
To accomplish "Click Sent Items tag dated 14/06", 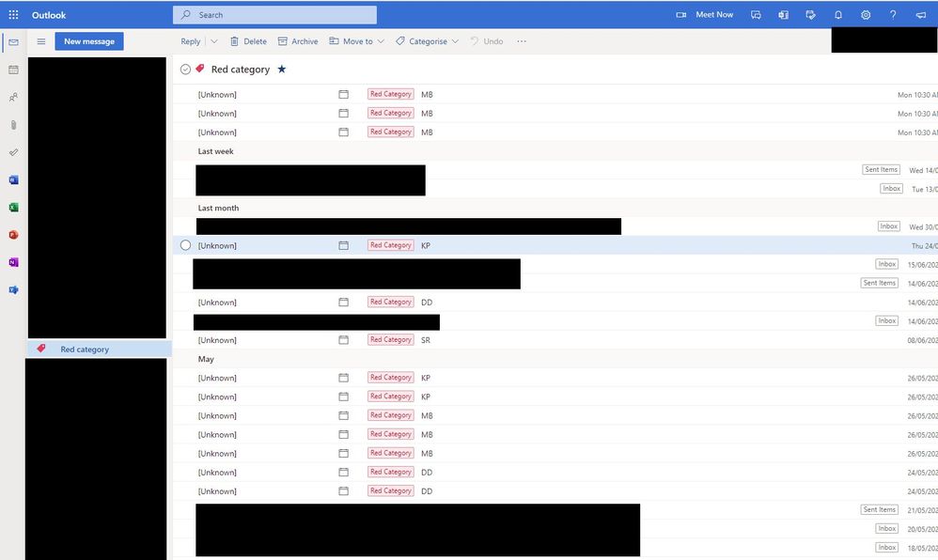I will click(x=880, y=283).
